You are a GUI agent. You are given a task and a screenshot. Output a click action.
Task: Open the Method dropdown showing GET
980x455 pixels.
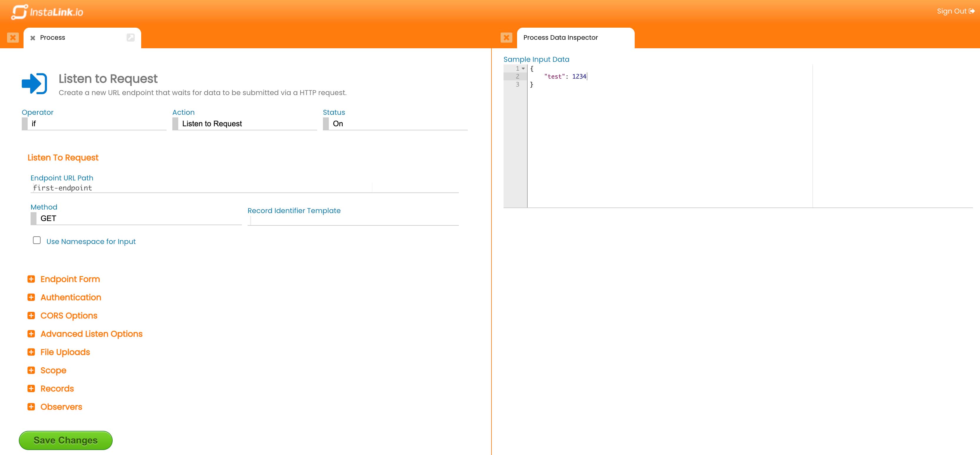click(136, 219)
